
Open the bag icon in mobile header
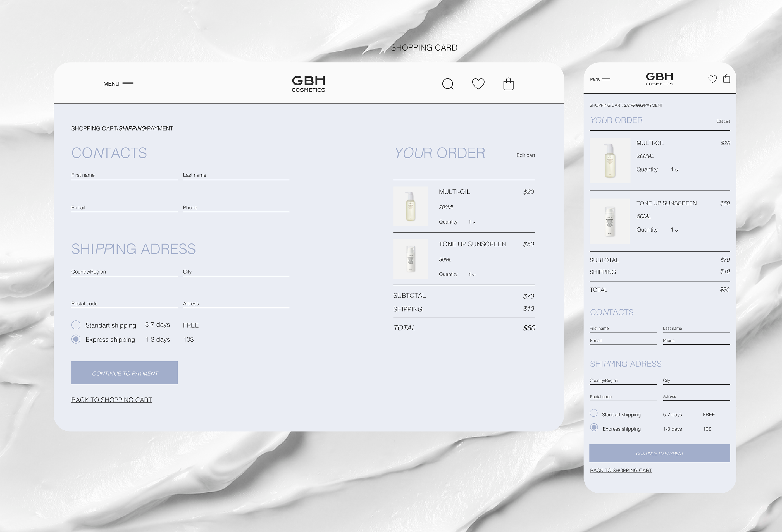[x=726, y=79]
